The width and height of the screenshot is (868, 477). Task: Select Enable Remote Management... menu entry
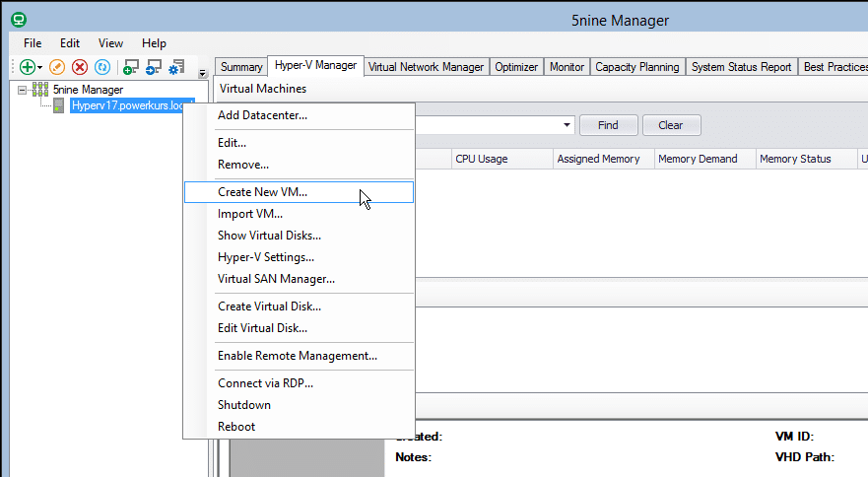click(299, 356)
